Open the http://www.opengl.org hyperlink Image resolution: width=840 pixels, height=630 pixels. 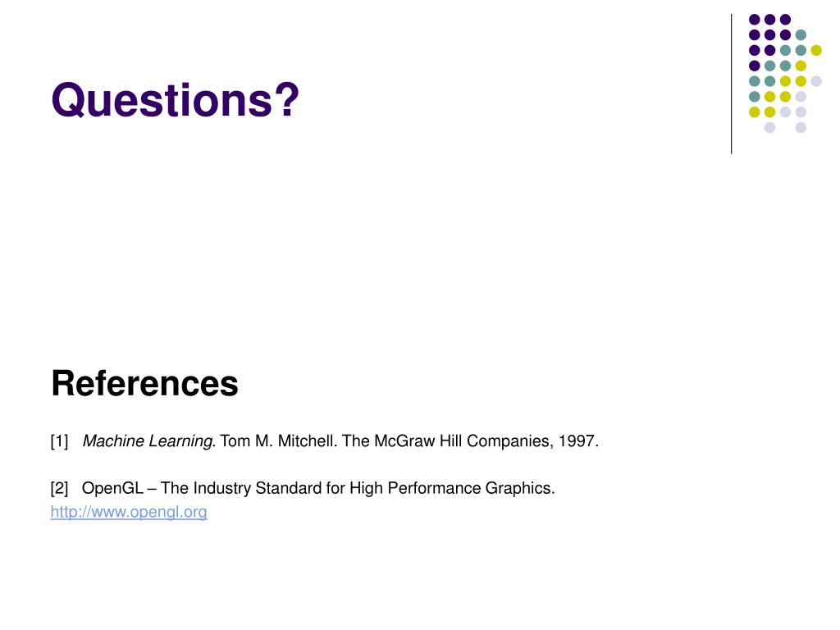[x=129, y=512]
